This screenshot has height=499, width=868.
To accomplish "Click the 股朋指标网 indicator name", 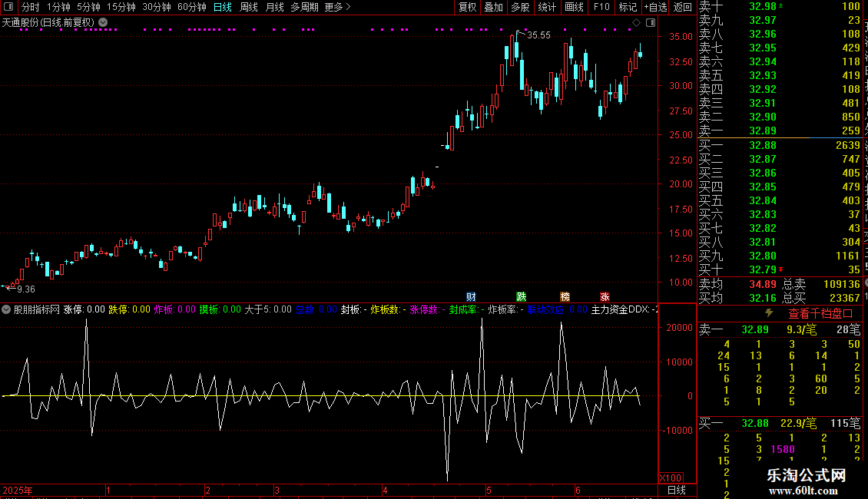I will click(x=37, y=309).
